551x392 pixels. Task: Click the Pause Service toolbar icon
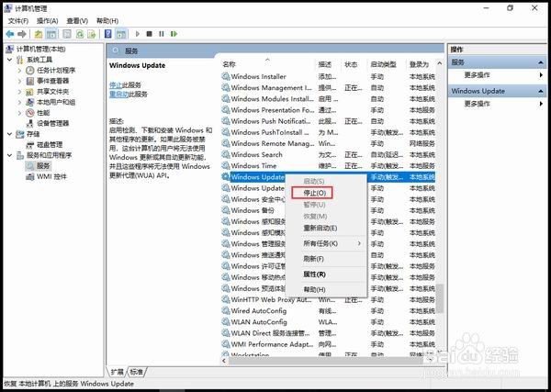tap(162, 34)
